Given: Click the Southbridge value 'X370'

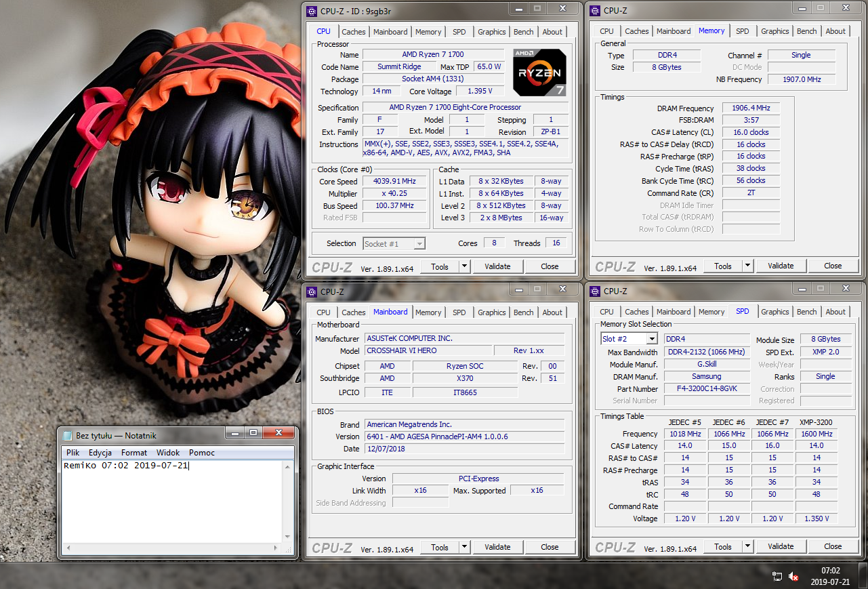Looking at the screenshot, I should [465, 378].
